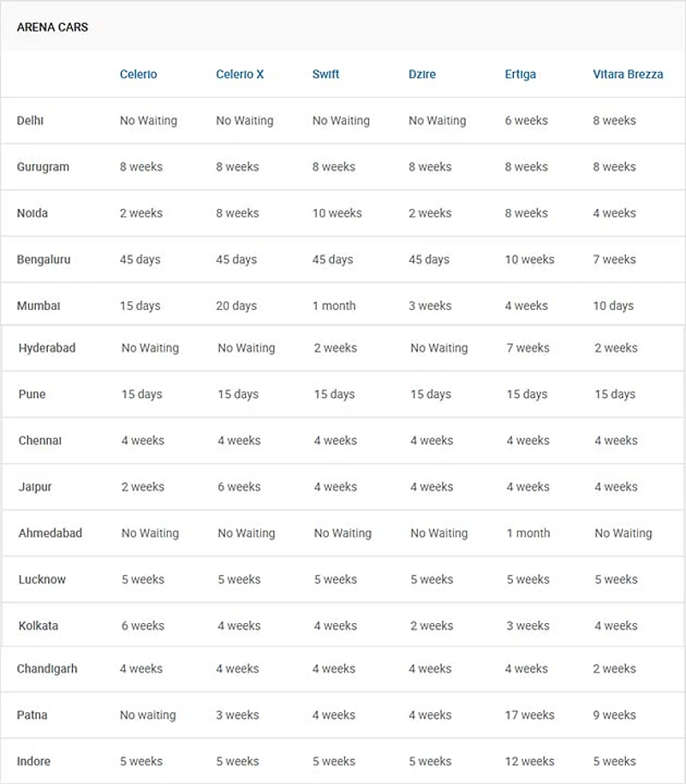Viewport: 686px width, 784px height.
Task: Select the 12 weeks Ertiga cell for Indore
Action: [x=529, y=761]
